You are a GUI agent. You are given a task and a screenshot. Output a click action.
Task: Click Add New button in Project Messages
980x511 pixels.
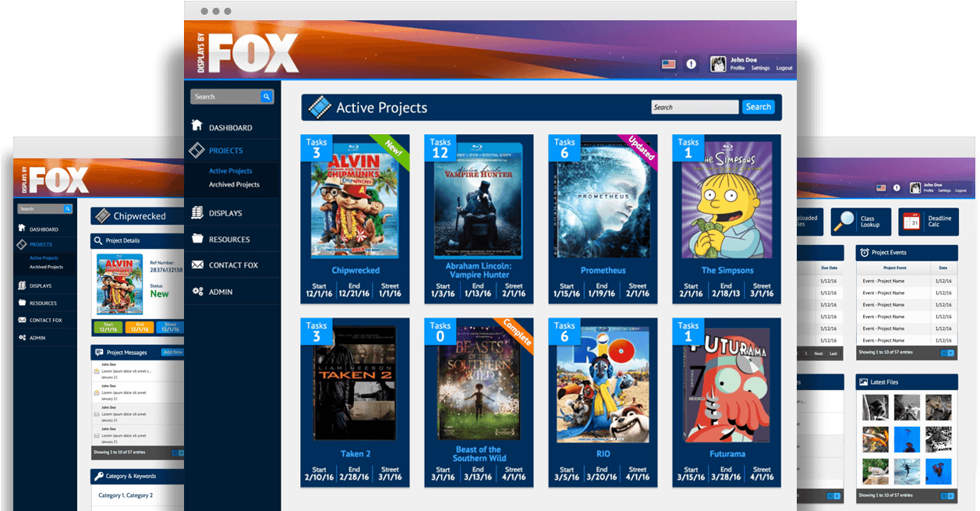(172, 353)
